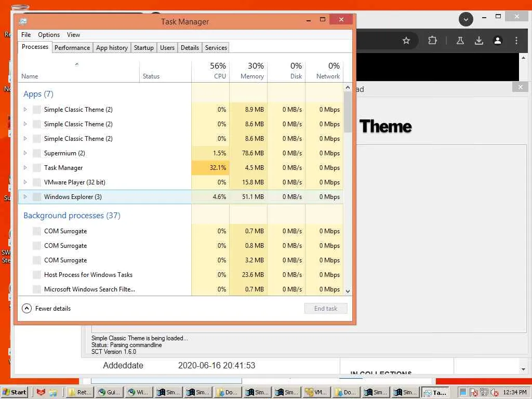The image size is (532, 399).
Task: Select the Processes tab
Action: point(35,47)
